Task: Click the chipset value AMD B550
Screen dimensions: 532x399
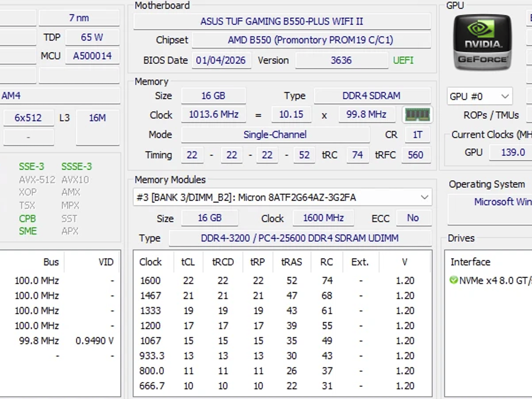Action: point(311,40)
